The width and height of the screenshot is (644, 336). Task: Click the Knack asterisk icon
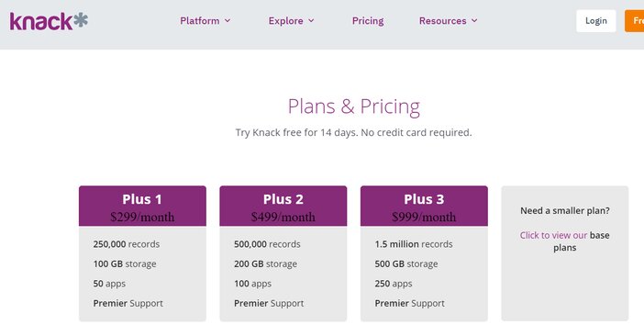pyautogui.click(x=81, y=19)
